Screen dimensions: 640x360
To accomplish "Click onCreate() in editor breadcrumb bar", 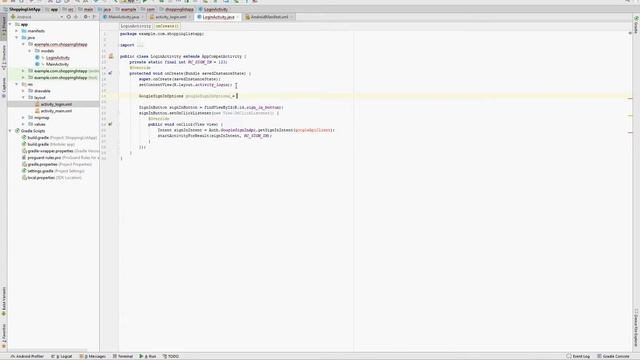I will [167, 26].
